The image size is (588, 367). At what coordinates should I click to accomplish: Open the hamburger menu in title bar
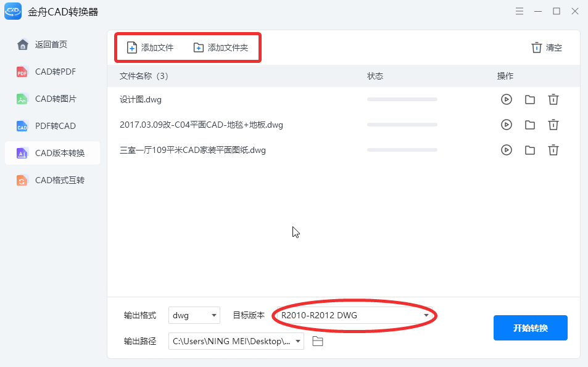[x=520, y=11]
